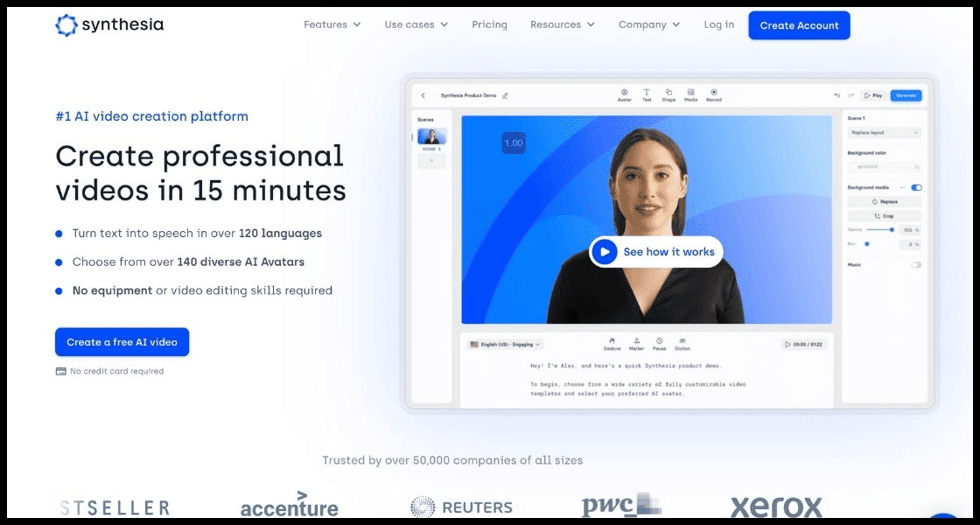Open the Log in page
The image size is (980, 525).
718,24
